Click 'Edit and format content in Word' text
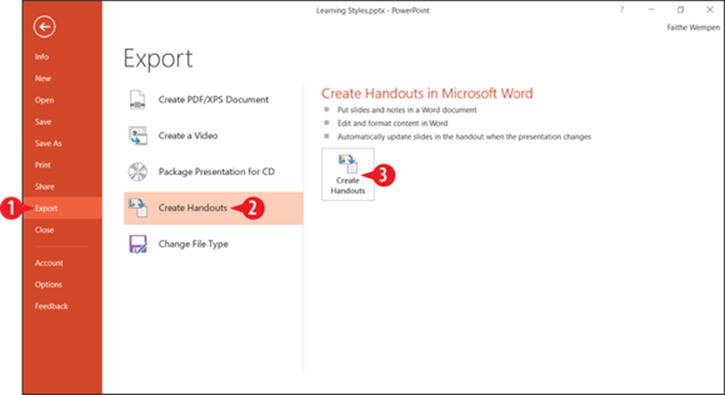 point(393,123)
